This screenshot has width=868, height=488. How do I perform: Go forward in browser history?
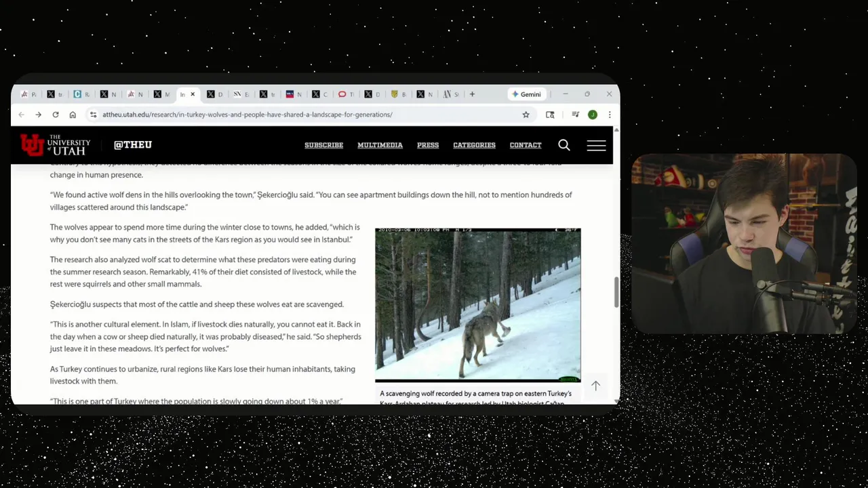[38, 115]
